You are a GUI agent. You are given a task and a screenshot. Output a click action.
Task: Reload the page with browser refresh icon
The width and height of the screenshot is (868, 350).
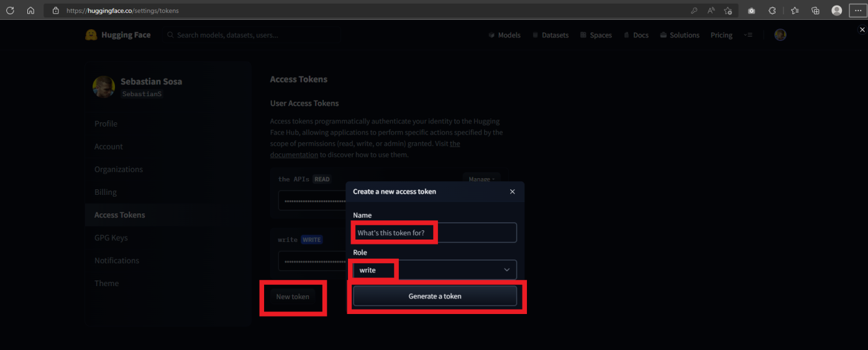tap(10, 11)
